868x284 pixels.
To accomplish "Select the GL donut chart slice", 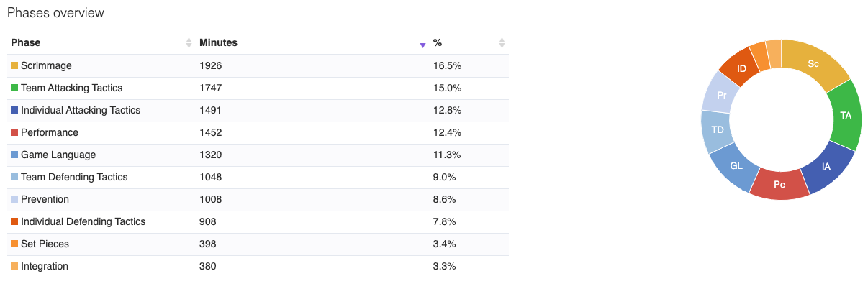I will click(x=736, y=165).
